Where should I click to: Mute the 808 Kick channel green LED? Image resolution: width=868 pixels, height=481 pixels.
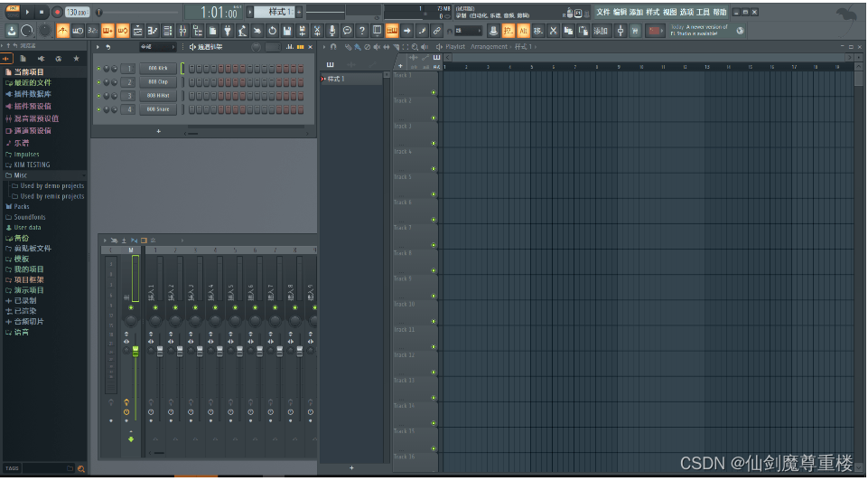coord(98,69)
